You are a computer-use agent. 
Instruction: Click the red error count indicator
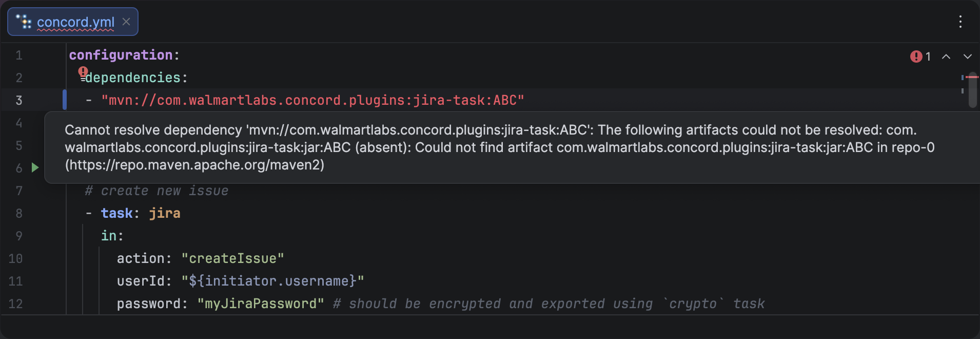tap(920, 56)
